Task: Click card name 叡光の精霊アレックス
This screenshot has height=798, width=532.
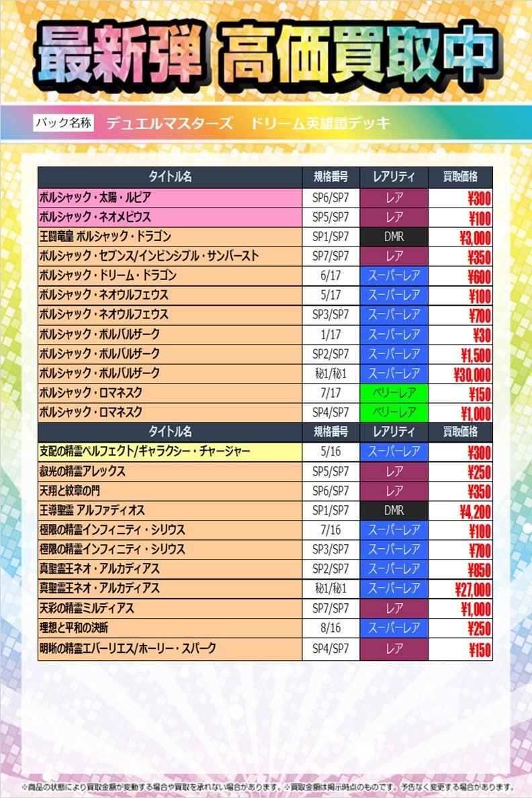Action: [83, 472]
